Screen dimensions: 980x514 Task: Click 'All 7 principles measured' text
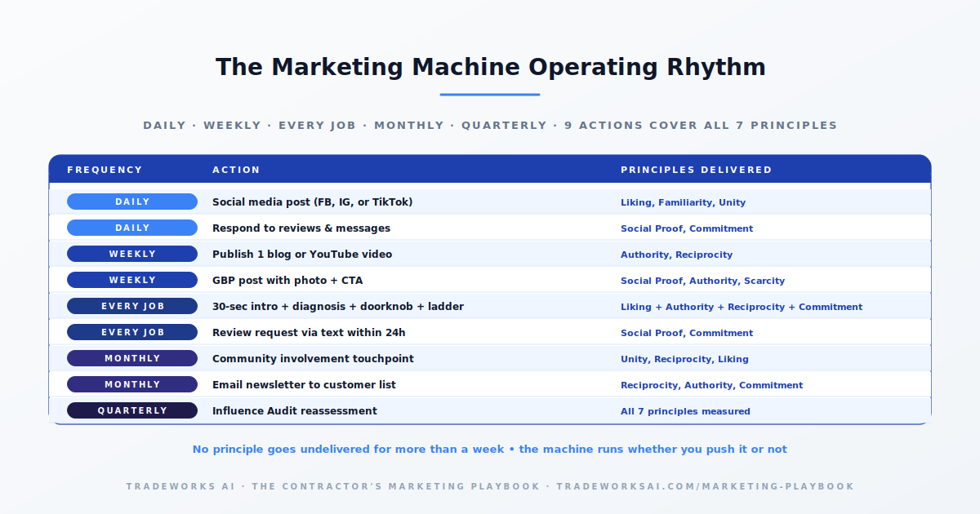tap(685, 411)
